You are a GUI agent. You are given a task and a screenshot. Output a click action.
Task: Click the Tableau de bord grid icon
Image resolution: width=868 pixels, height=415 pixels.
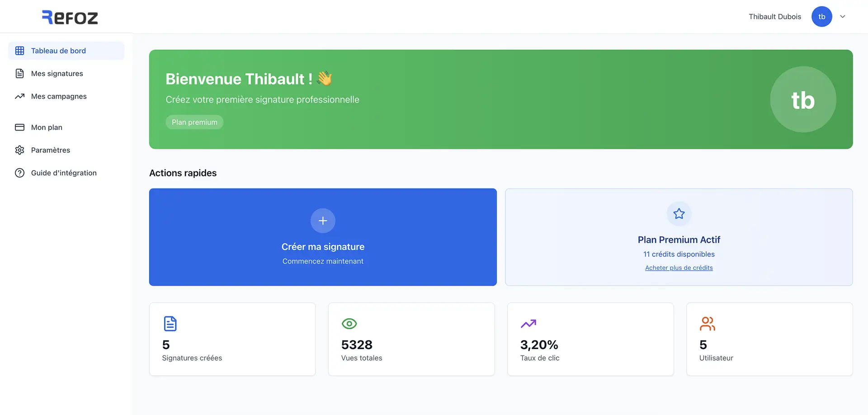19,51
